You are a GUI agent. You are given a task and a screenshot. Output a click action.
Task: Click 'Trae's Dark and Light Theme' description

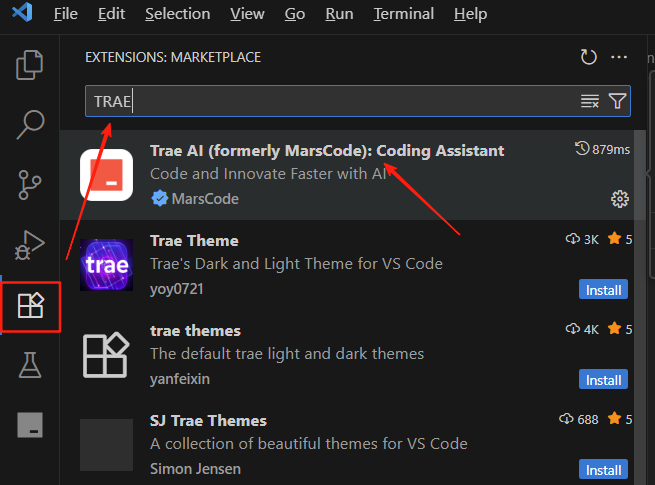[x=296, y=264]
